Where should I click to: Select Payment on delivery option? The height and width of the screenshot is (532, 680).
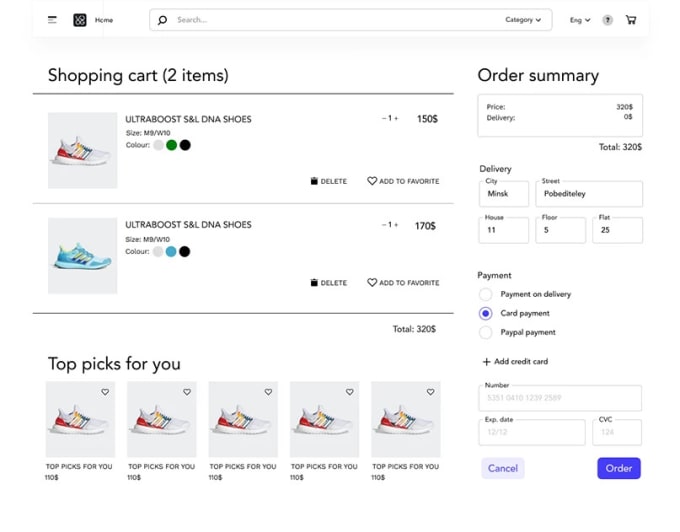pos(485,294)
